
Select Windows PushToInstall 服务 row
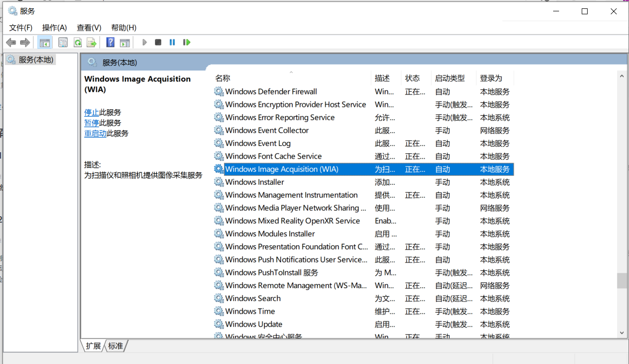(364, 272)
